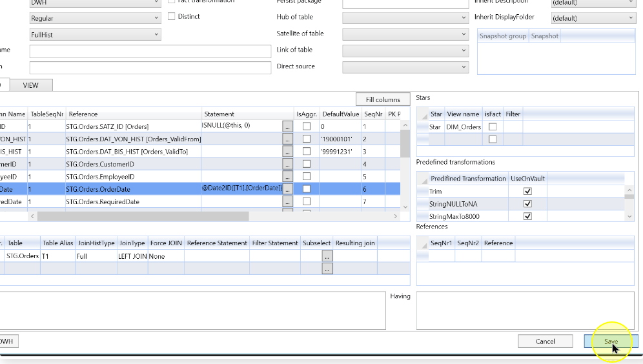Select the @Date2ID([T1].[OrderDate]) statement cell
The width and height of the screenshot is (643, 364).
[x=241, y=188]
